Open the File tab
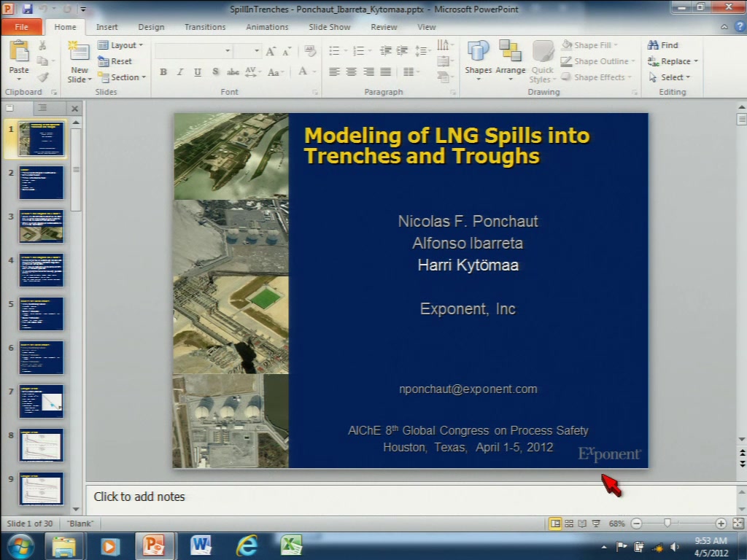Image resolution: width=747 pixels, height=560 pixels. tap(21, 27)
